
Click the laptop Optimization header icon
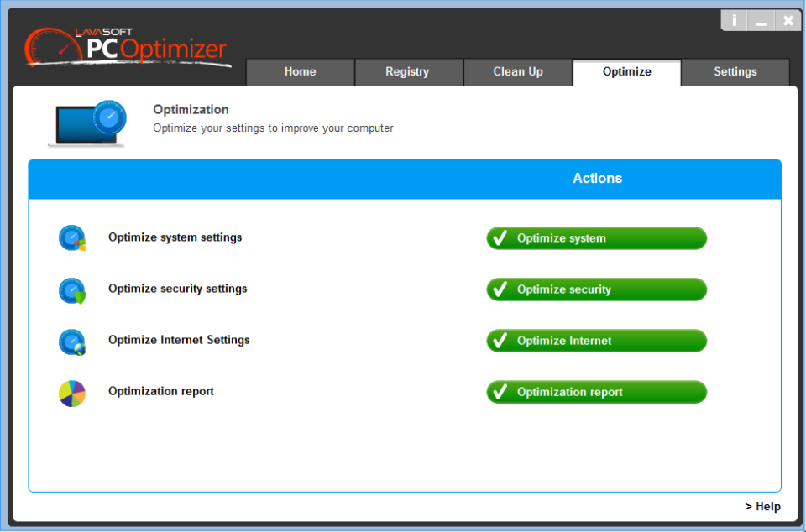[x=87, y=123]
